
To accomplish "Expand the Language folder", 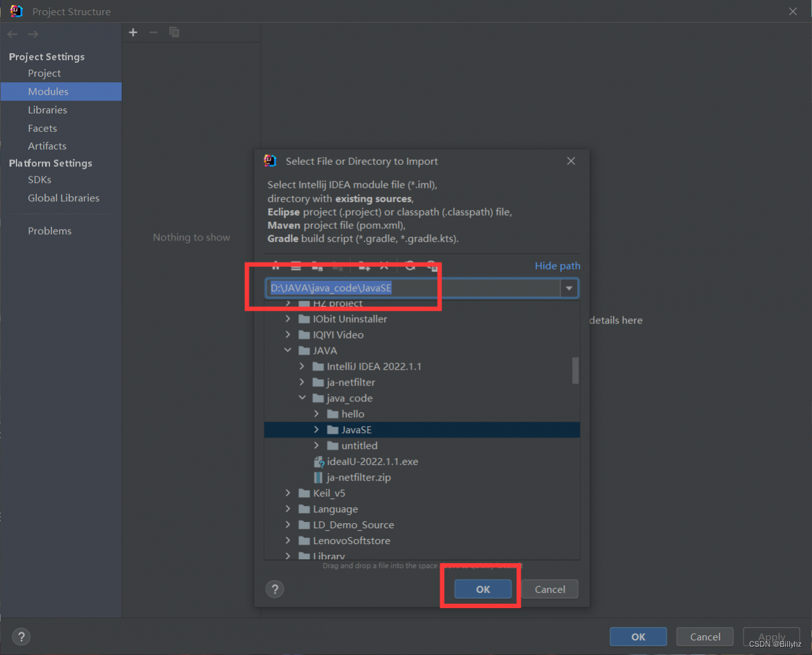I will [x=288, y=509].
